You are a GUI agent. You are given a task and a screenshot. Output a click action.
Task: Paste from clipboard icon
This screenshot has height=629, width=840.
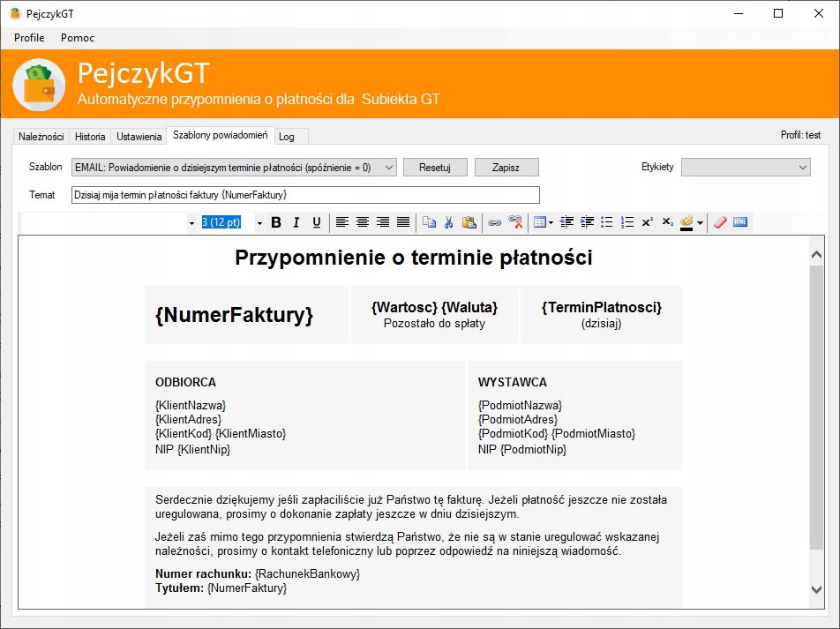pyautogui.click(x=469, y=222)
